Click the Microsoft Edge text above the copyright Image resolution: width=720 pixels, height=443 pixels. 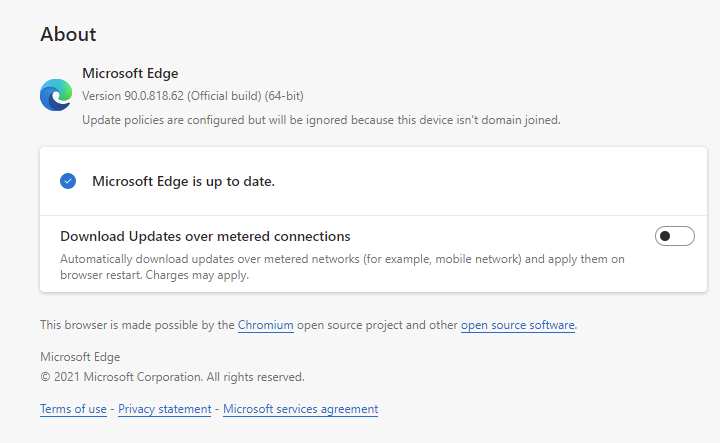81,357
